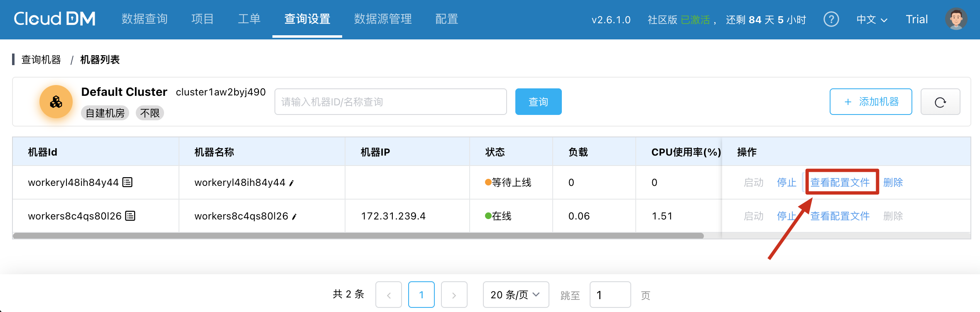
Task: Open the 20 条/页 page size dropdown
Action: tap(515, 295)
